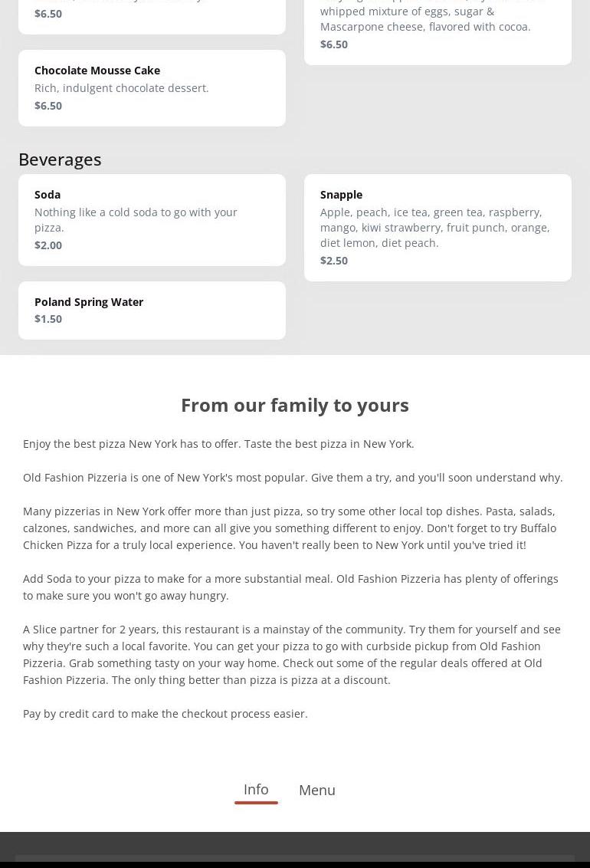
Task: Click the Snapple flavors description text
Action: (434, 228)
